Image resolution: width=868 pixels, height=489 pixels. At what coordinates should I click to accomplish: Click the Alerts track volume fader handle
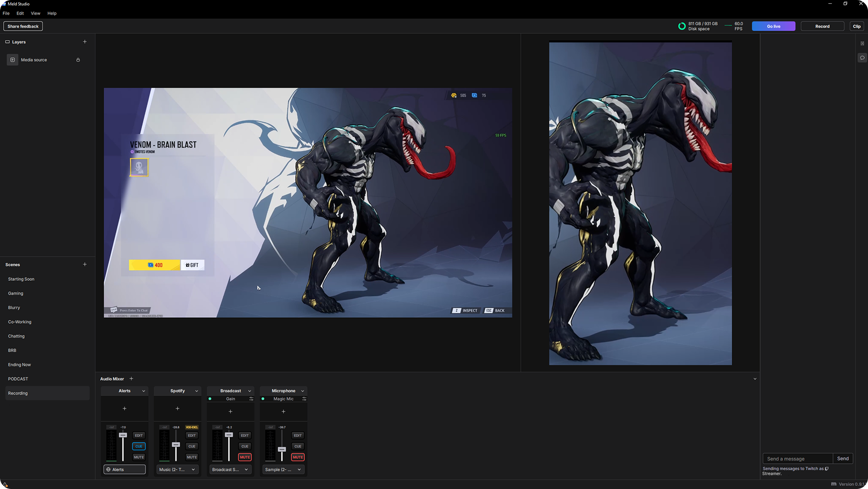(123, 435)
